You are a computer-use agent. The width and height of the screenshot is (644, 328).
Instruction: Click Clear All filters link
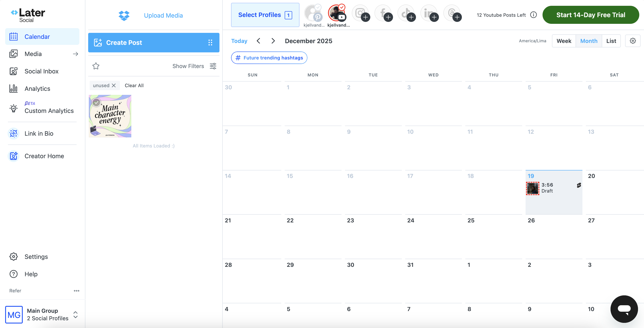tap(134, 85)
